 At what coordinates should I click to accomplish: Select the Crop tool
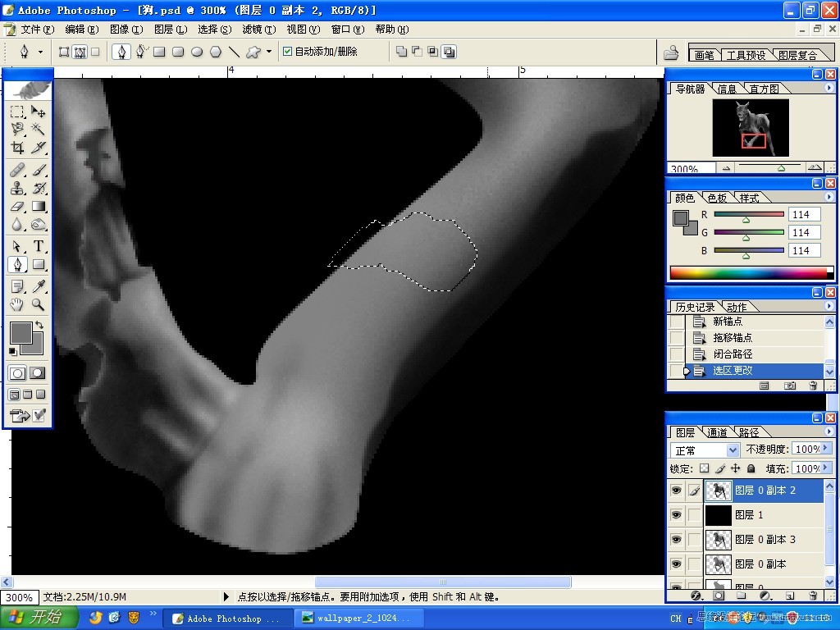17,147
